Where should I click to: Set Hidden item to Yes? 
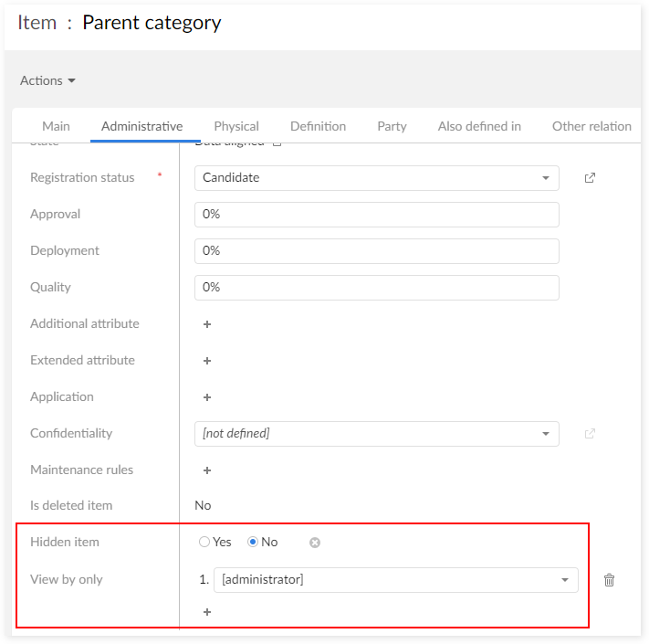tap(204, 543)
